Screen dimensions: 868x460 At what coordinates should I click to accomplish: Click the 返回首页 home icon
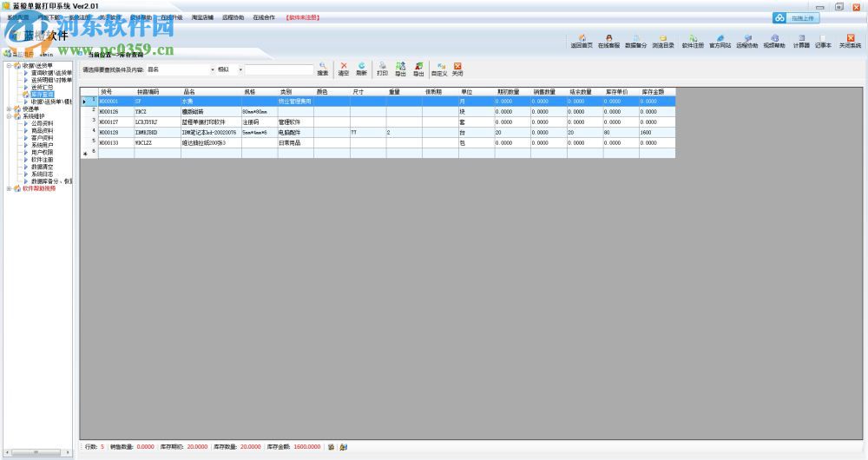point(582,42)
